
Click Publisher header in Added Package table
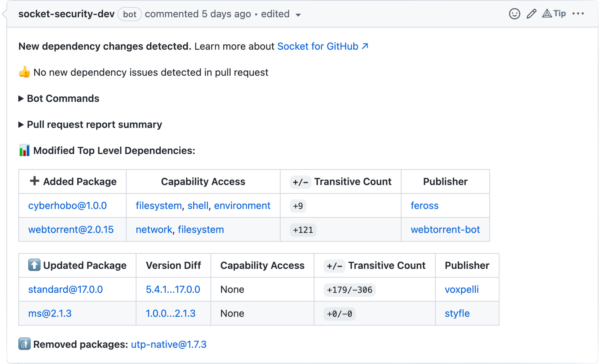coord(445,181)
